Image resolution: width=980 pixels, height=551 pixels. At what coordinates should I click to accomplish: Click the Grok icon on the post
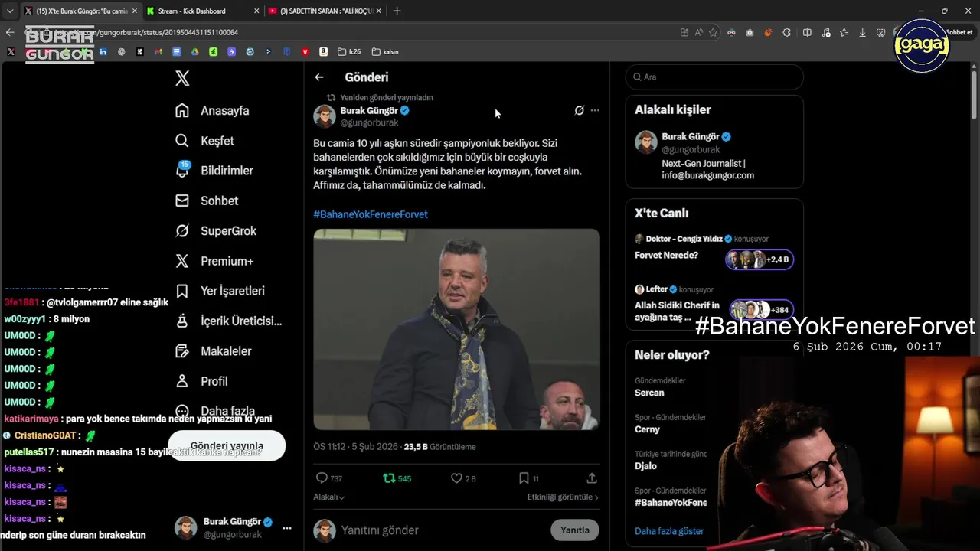coord(580,110)
